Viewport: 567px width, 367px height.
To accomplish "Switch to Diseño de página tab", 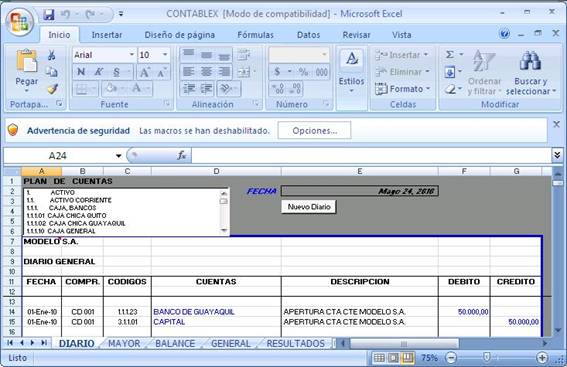I will pos(180,35).
